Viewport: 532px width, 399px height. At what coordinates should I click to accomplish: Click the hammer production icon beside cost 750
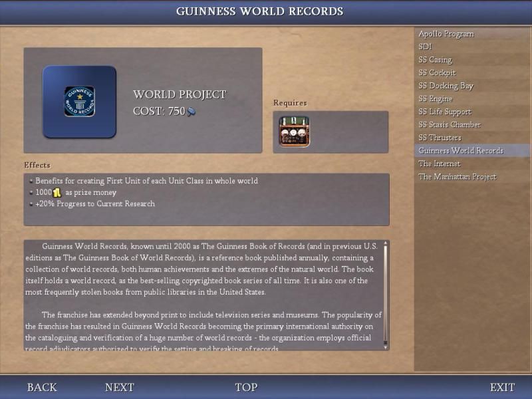(x=192, y=111)
